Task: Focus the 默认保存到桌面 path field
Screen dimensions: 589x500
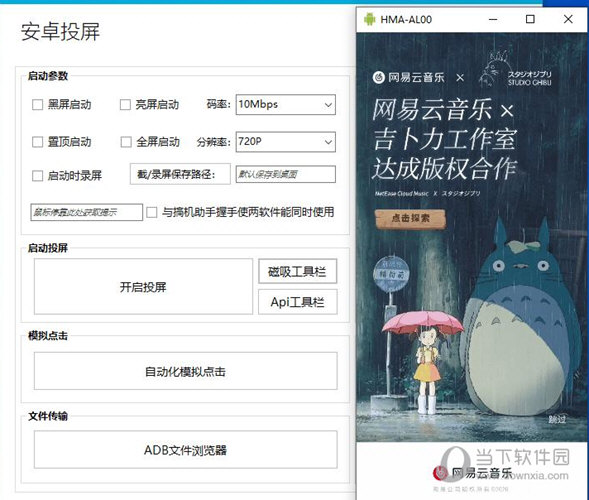Action: 285,174
